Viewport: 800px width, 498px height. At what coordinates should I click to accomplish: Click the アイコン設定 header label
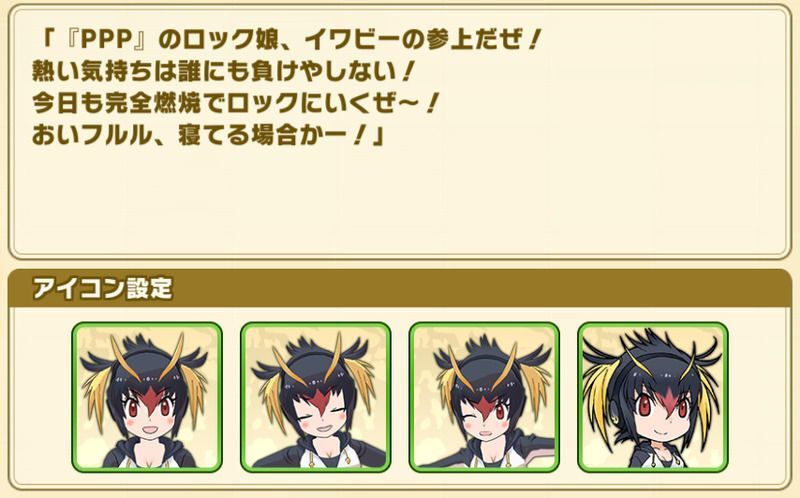103,289
